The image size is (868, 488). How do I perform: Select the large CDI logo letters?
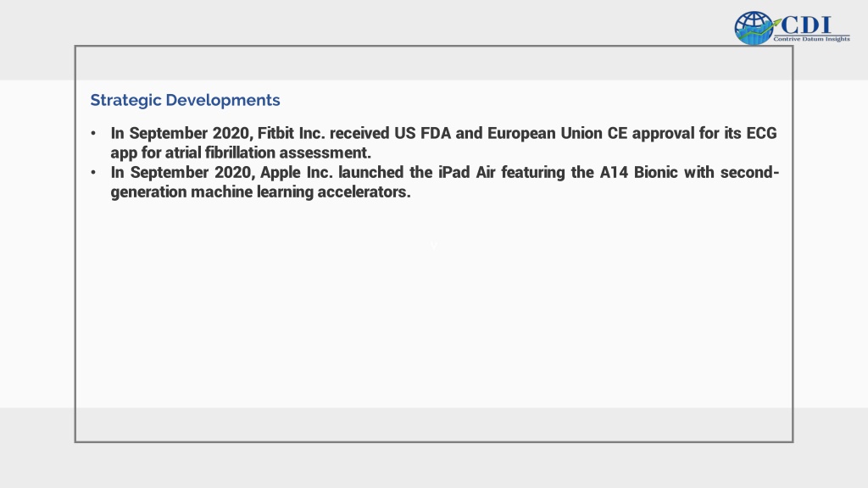click(806, 25)
